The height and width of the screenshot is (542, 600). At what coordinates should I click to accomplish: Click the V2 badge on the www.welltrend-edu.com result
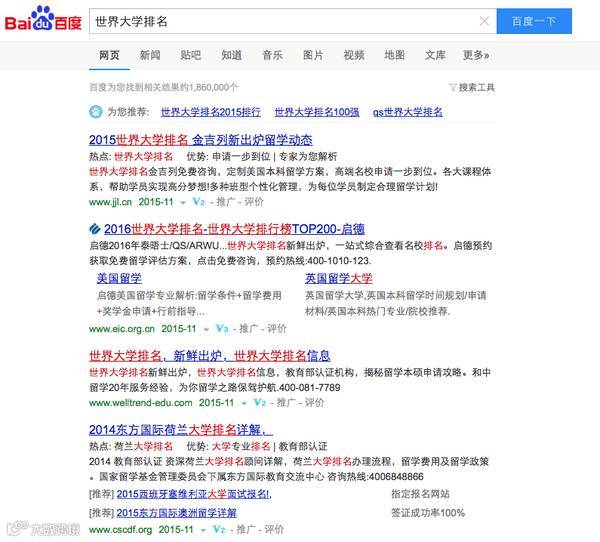259,402
